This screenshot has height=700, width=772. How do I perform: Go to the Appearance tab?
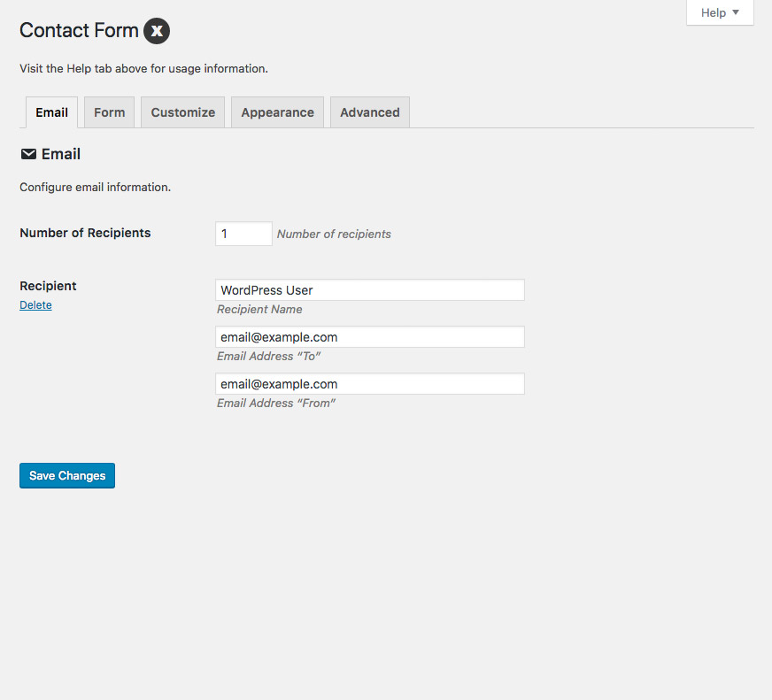[277, 112]
